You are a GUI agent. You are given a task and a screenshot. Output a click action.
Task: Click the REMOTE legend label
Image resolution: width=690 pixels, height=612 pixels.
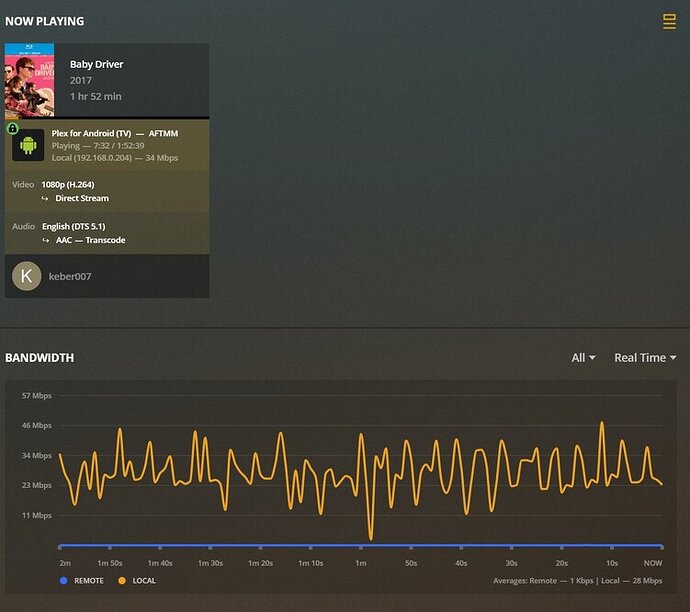89,581
